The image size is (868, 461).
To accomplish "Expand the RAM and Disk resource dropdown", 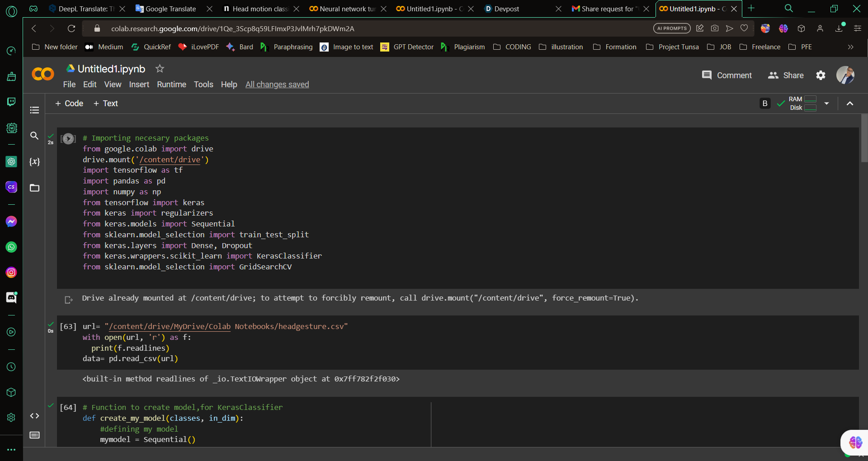I will (x=826, y=103).
